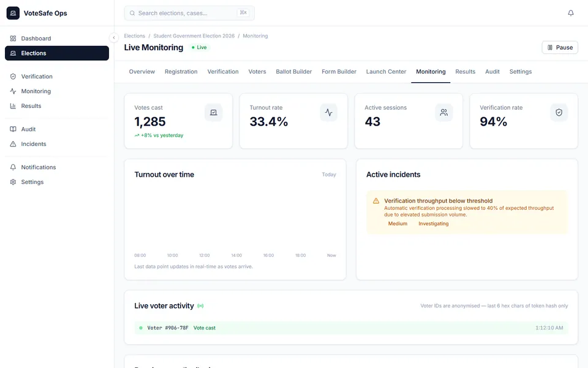Click the Results bar chart icon in sidebar

click(13, 106)
